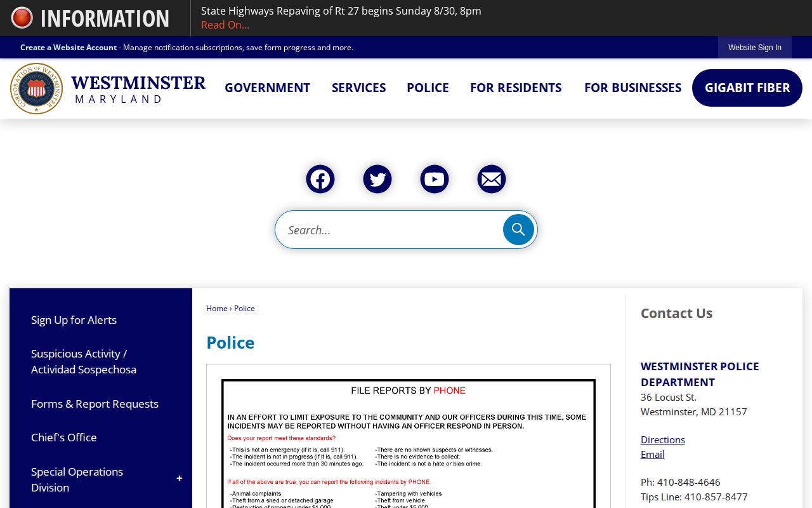Click the Westminster Maryland wordmark
The height and width of the screenshot is (508, 812).
click(x=138, y=89)
